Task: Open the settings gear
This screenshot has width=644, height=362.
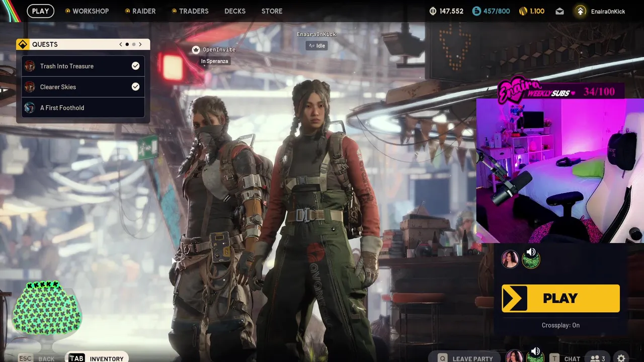Action: point(621,358)
